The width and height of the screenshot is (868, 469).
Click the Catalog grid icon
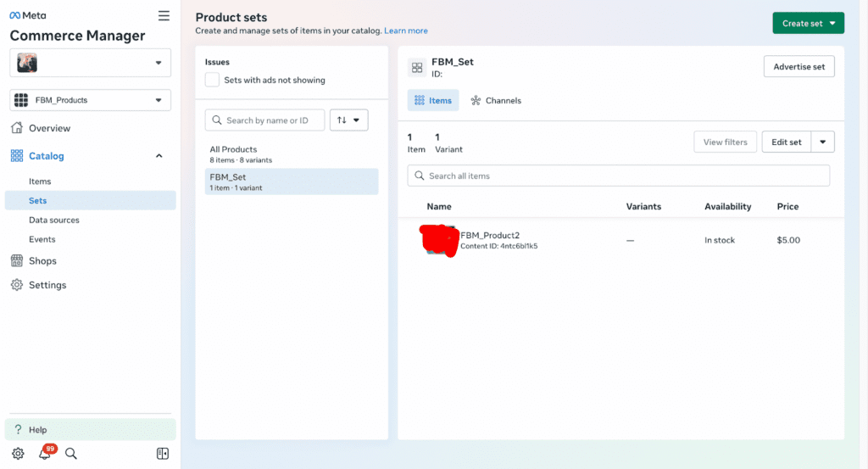[17, 155]
